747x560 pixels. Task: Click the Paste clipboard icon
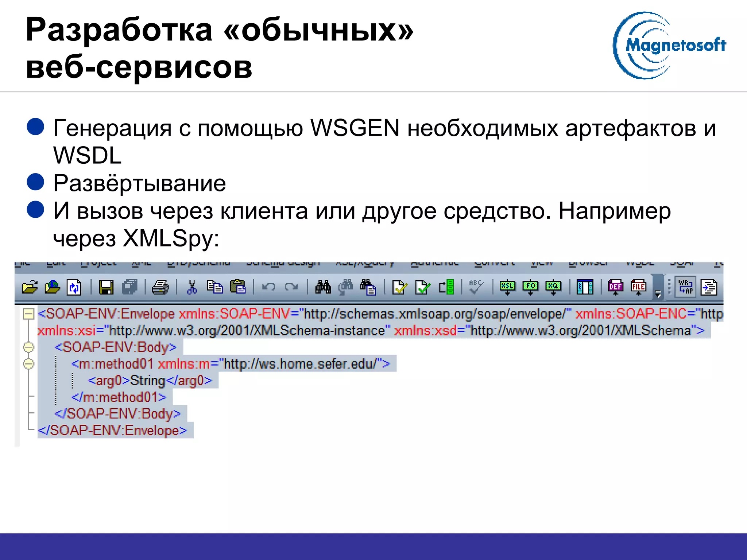click(238, 287)
